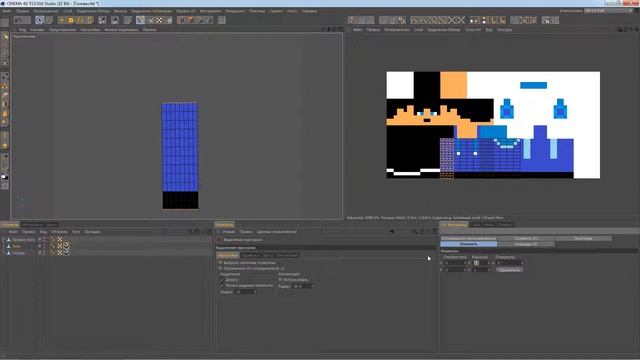The image size is (640, 360).
Task: Click the X-marked tool in the left palette
Action: [5, 63]
